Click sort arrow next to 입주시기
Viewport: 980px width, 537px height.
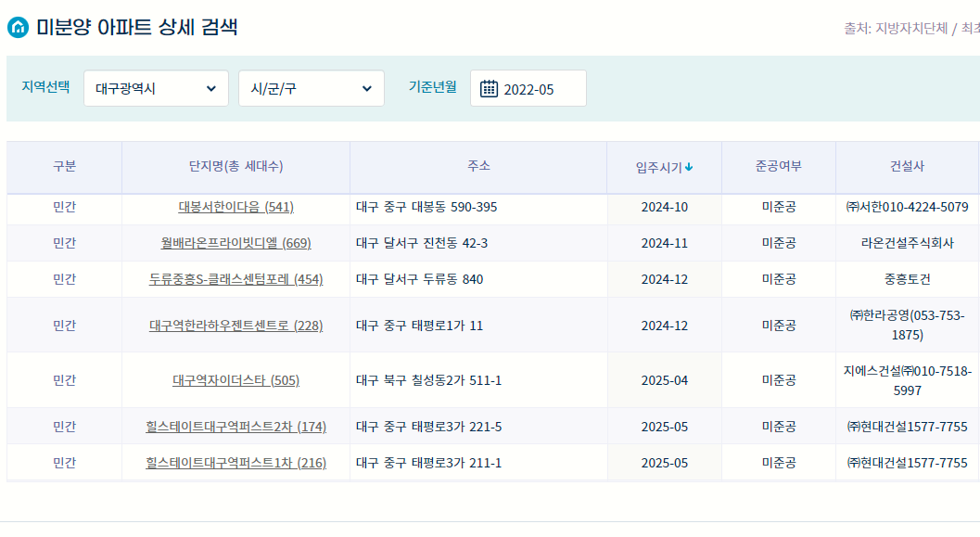[x=689, y=167]
